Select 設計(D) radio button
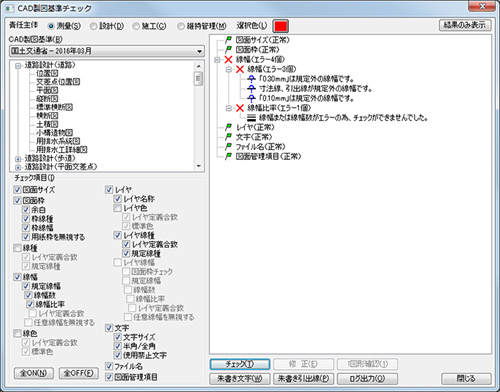This screenshot has width=500, height=392. coord(94,26)
